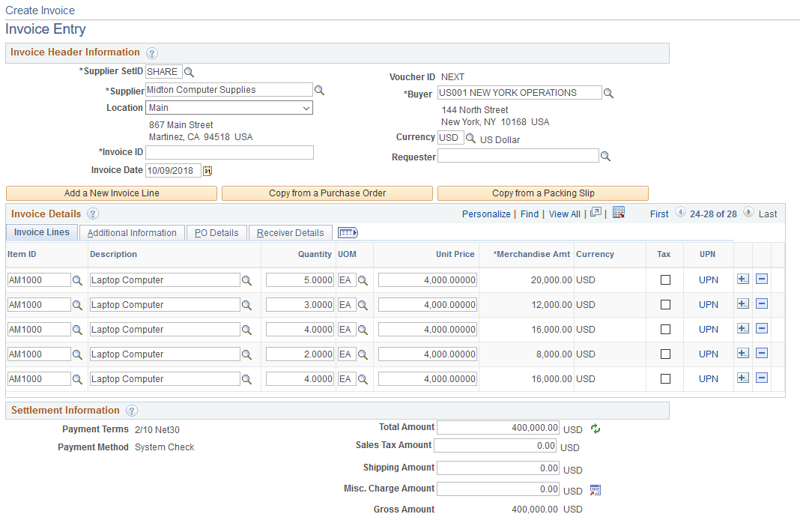Add a row using the plus icon
This screenshot has width=812, height=517.
tap(742, 279)
